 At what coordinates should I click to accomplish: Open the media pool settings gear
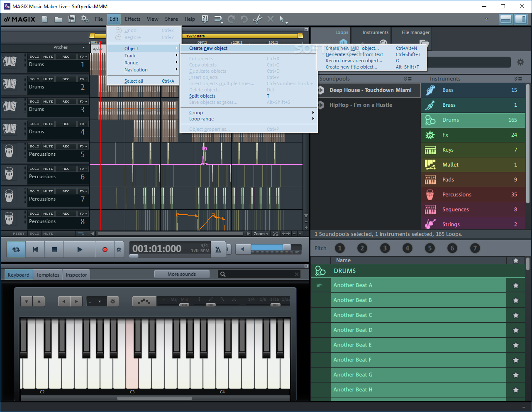click(x=520, y=62)
